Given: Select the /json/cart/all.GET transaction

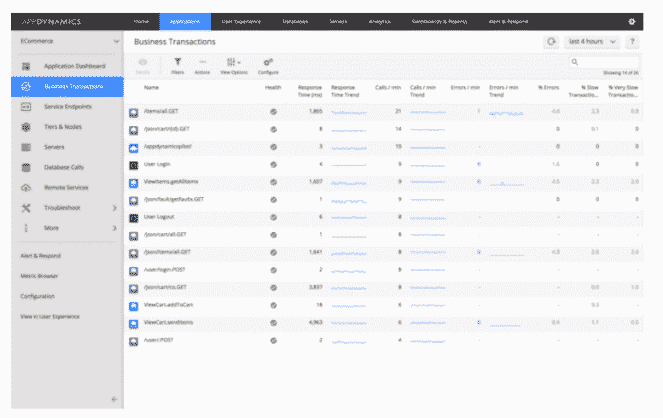Looking at the screenshot, I should 165,235.
